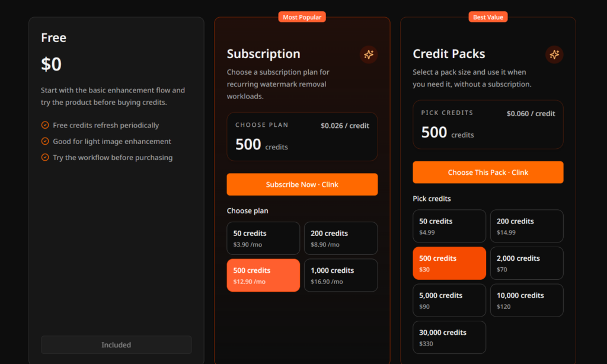Click the Subscribe Now · Clink button
607x364 pixels.
click(x=302, y=184)
